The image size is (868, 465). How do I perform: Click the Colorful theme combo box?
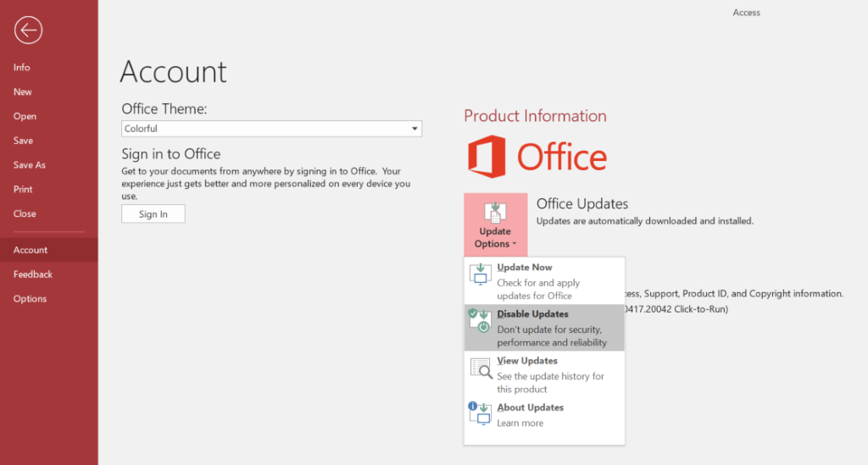[271, 129]
